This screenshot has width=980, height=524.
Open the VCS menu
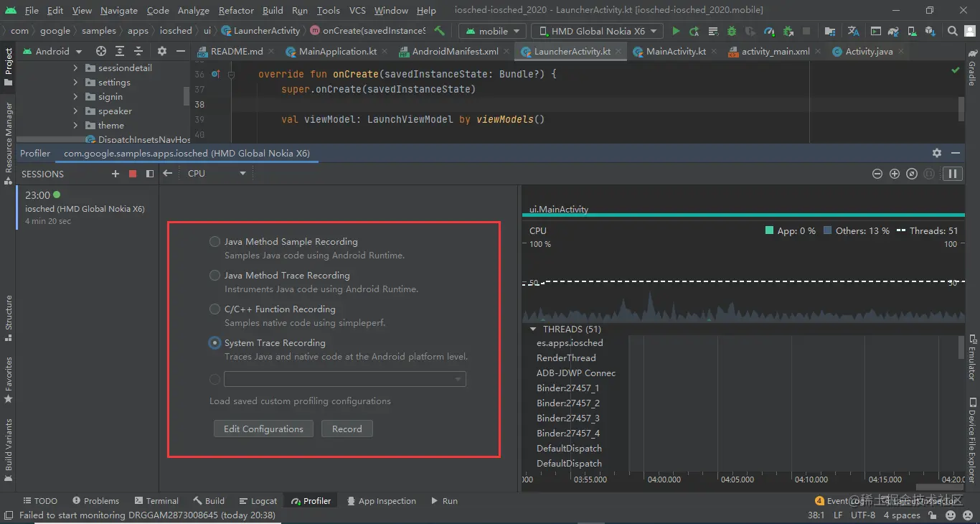(357, 10)
